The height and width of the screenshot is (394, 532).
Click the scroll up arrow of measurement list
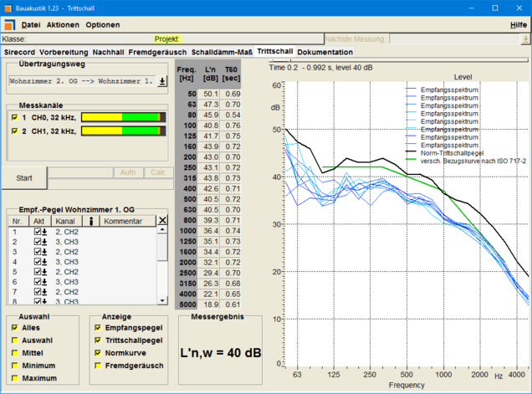(x=162, y=230)
